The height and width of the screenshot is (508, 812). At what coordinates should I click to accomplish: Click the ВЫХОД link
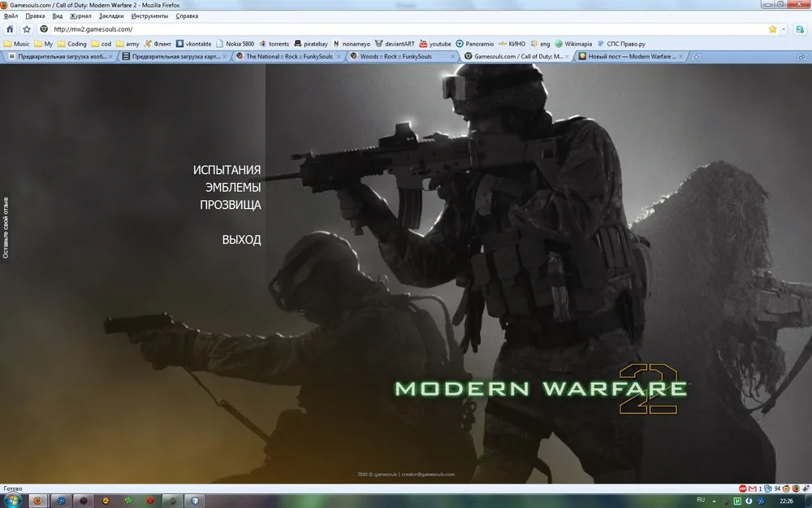point(241,240)
